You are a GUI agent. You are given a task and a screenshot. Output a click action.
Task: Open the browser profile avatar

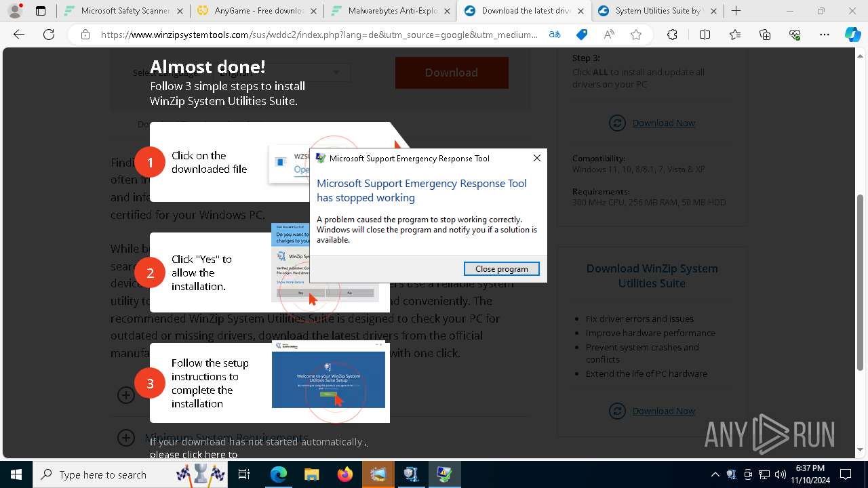tap(15, 11)
